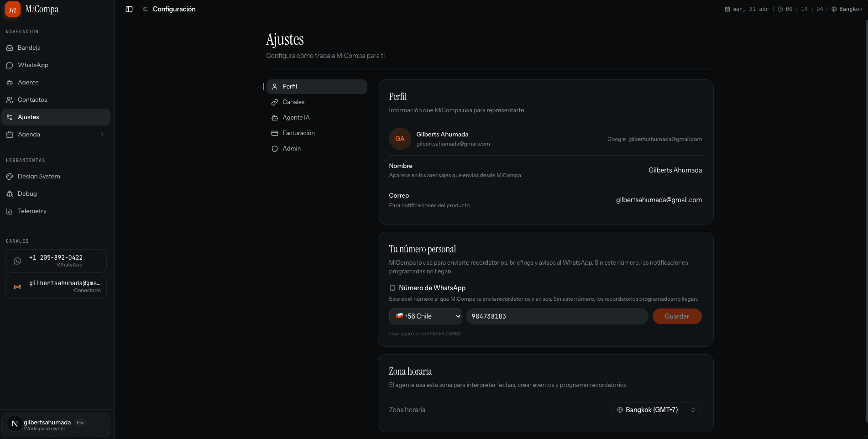Click the calendar icon in the top bar

coord(727,9)
